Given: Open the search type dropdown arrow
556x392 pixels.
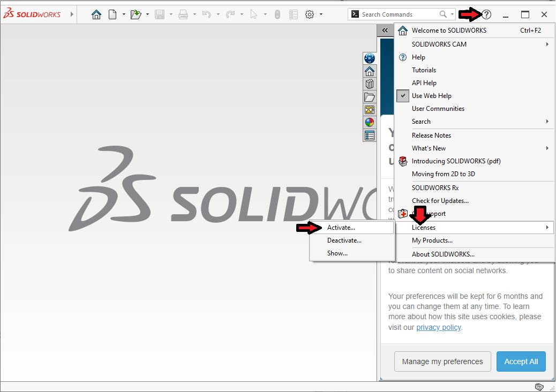Looking at the screenshot, I should [x=452, y=14].
